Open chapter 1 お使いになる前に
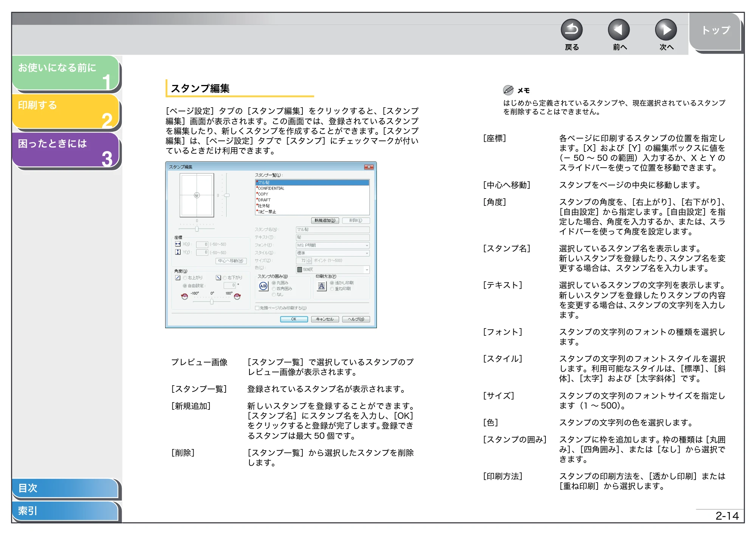 click(x=66, y=73)
